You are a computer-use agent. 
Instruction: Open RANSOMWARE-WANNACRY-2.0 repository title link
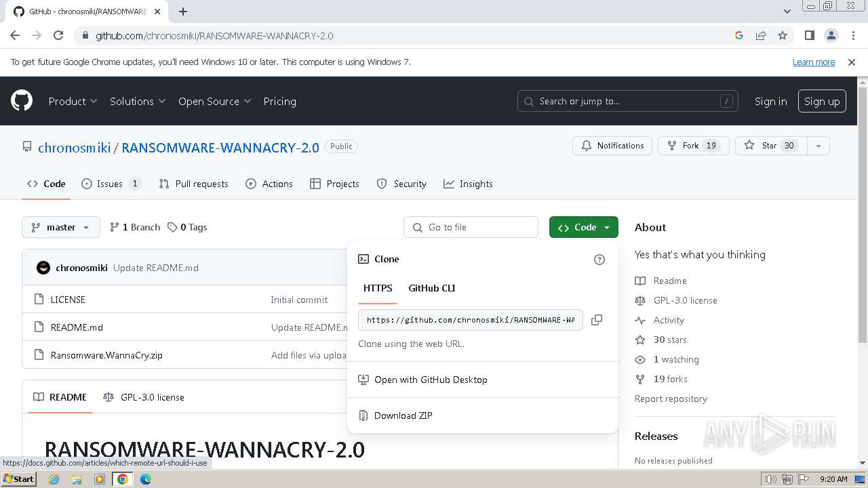[220, 147]
